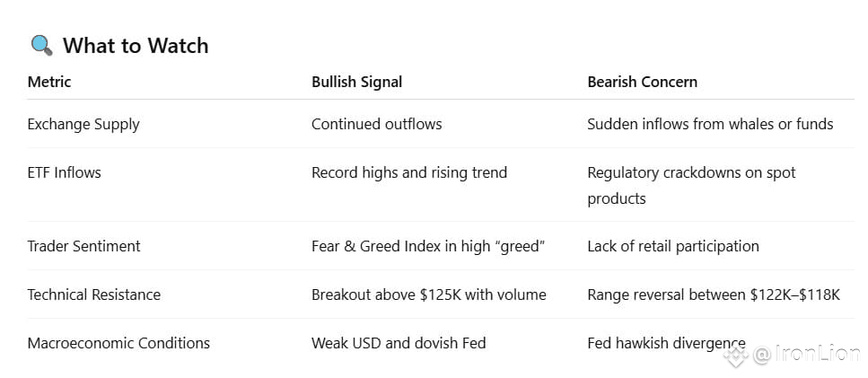Screen dimensions: 868x378
Task: Click Regulatory crackdowns on spot products text
Action: coord(691,185)
